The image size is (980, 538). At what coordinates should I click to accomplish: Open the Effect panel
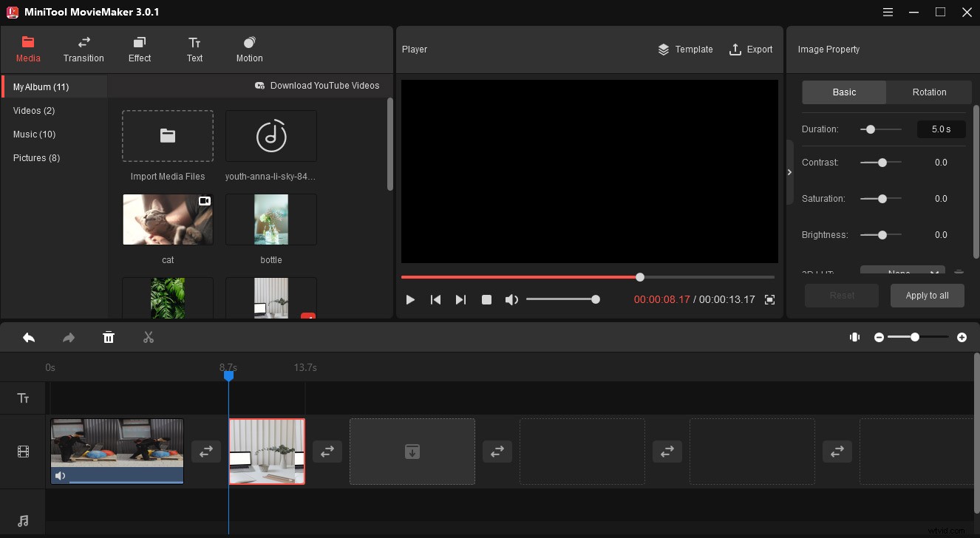point(139,49)
